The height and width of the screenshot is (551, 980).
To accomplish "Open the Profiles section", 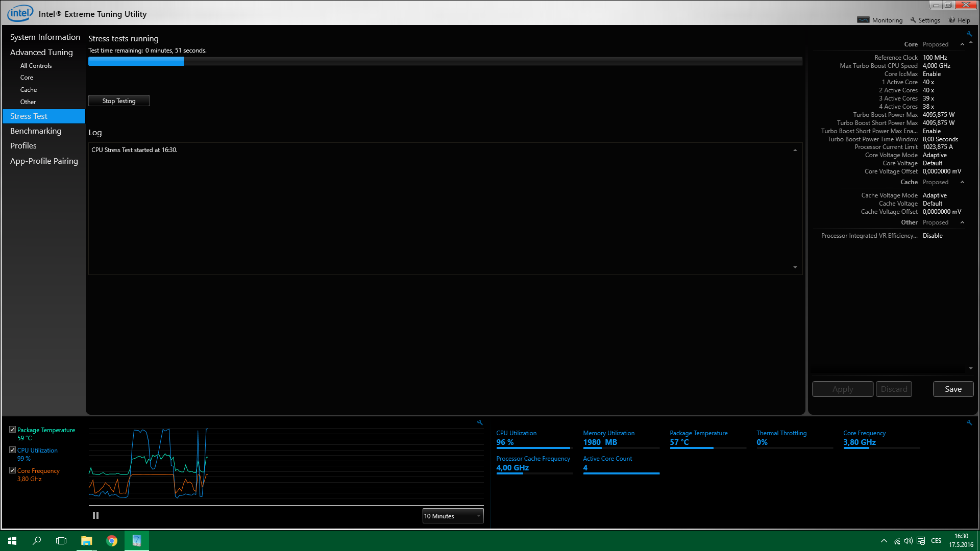I will [x=23, y=146].
